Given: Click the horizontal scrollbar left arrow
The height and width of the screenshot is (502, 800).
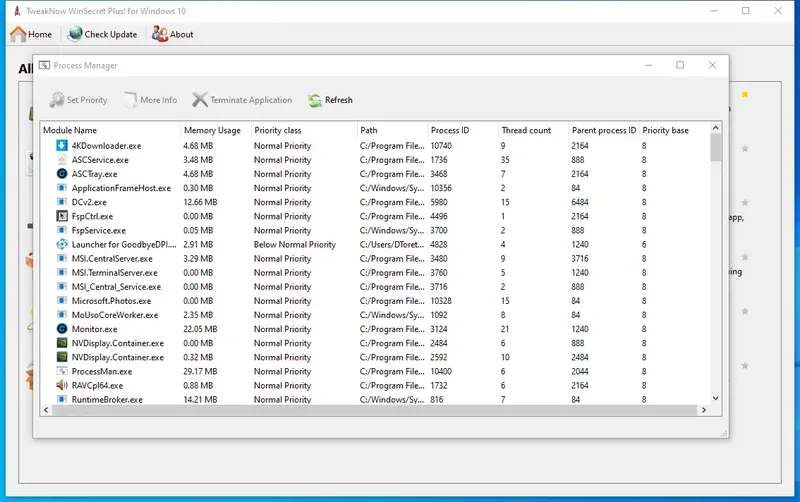Looking at the screenshot, I should [x=46, y=410].
